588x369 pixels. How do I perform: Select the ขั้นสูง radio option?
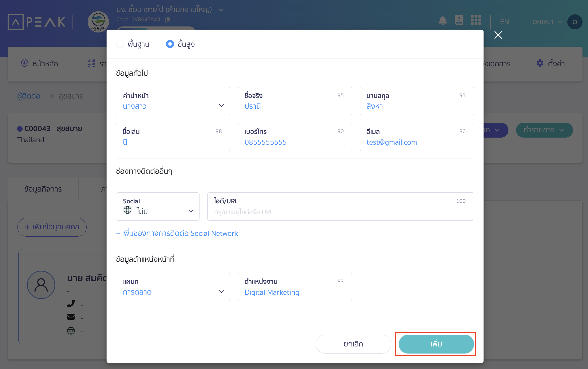pos(170,44)
